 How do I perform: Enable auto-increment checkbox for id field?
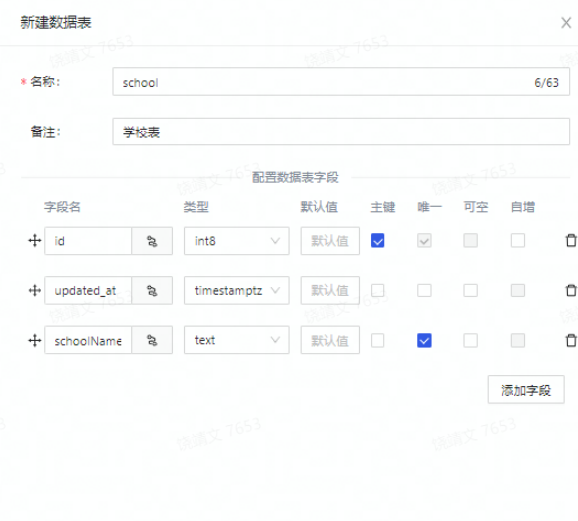tap(518, 241)
